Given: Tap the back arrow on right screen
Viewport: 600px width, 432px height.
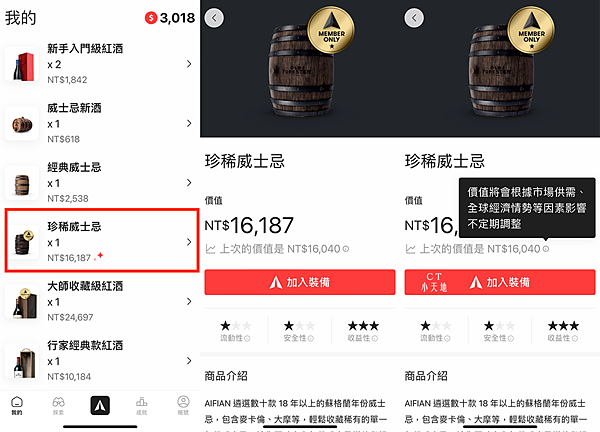Looking at the screenshot, I should pyautogui.click(x=414, y=18).
